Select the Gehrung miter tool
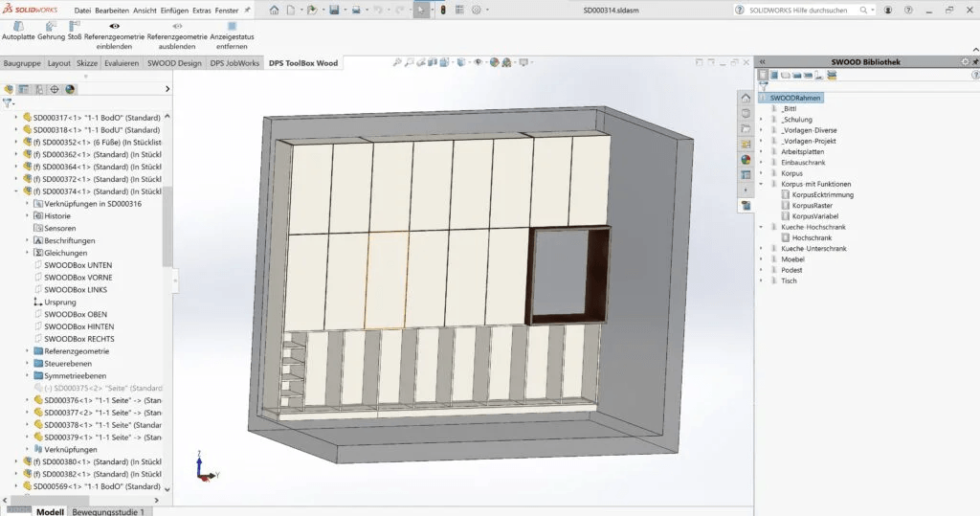 (52, 26)
